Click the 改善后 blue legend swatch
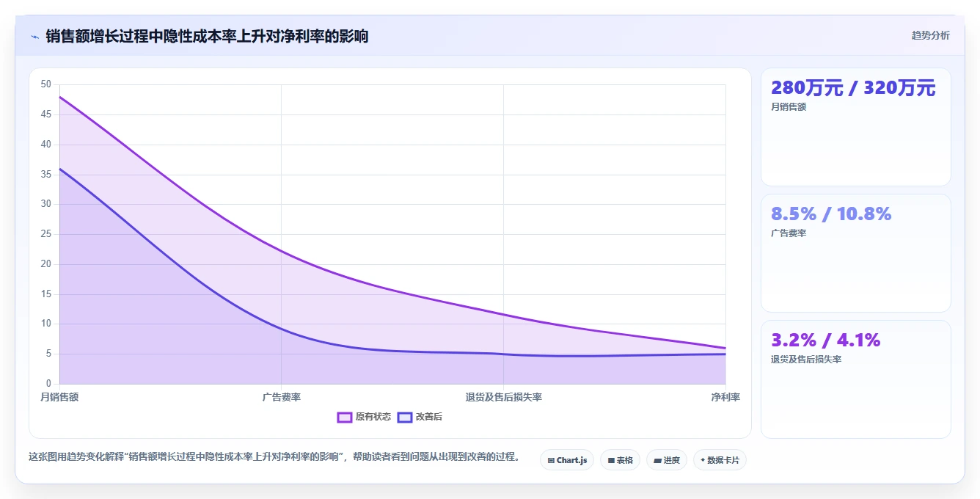Screen dimensions: 980x499 pyautogui.click(x=405, y=417)
